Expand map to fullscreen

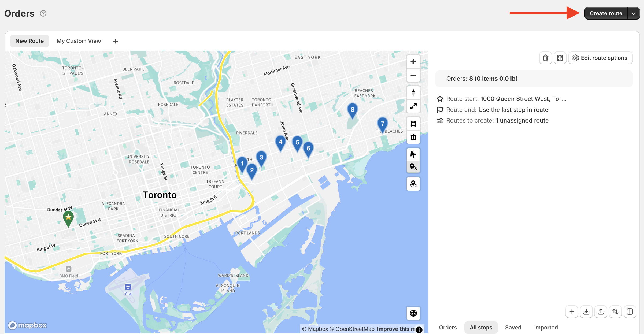[x=413, y=106]
